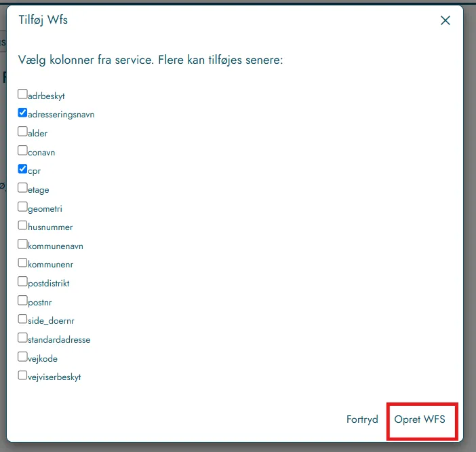Close the Tilføj Wfs dialog with X
This screenshot has height=452, width=476.
(x=445, y=20)
